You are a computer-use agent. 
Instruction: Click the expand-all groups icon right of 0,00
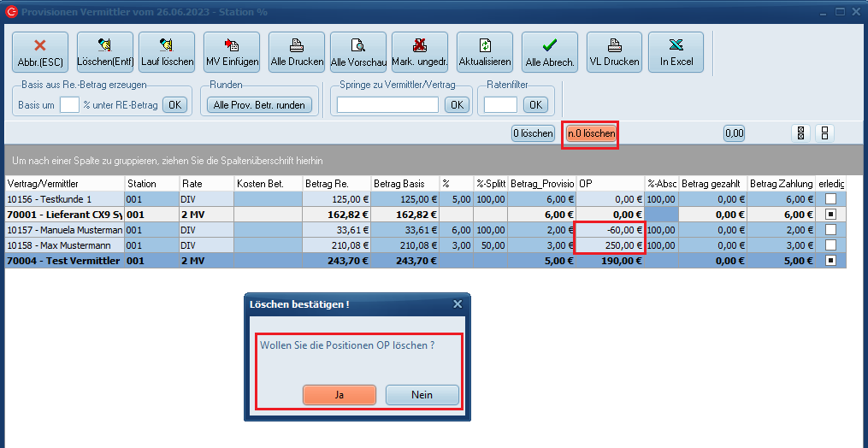[x=801, y=133]
